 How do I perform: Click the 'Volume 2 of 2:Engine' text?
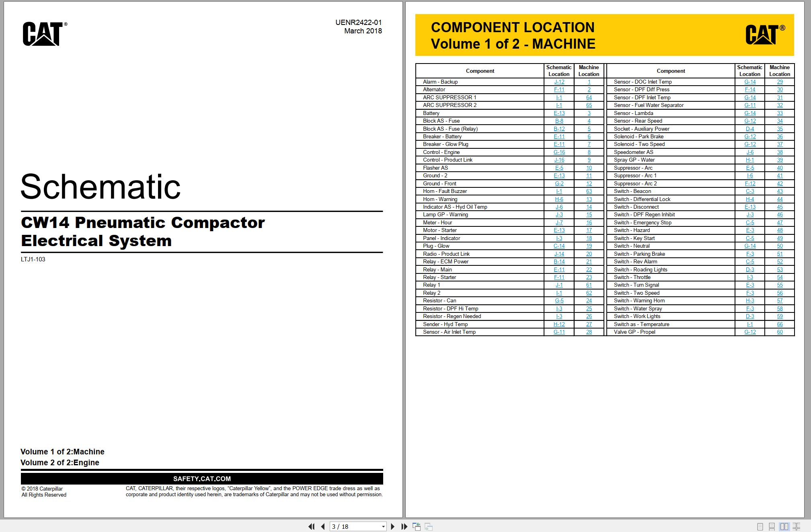[x=60, y=462]
